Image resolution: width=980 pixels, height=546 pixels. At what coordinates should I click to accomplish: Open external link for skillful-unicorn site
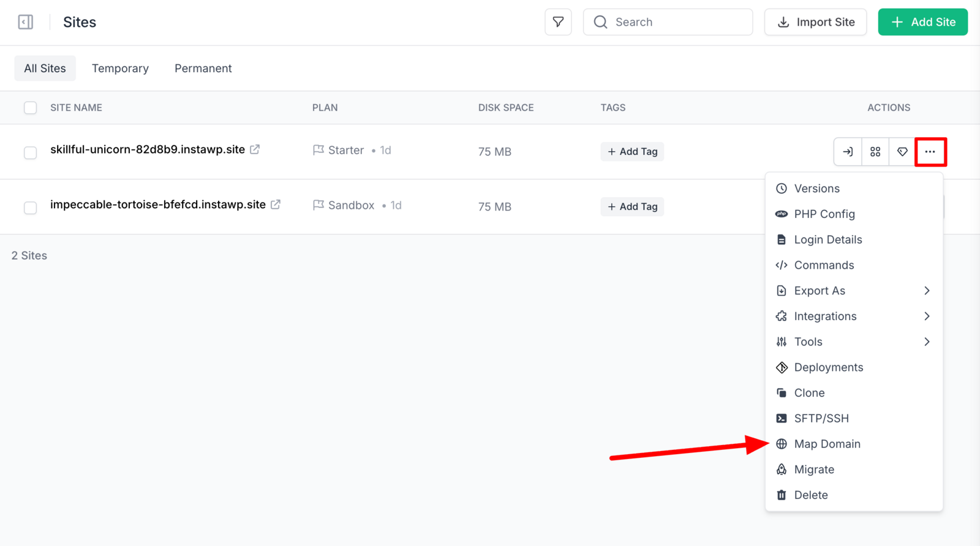pyautogui.click(x=255, y=149)
